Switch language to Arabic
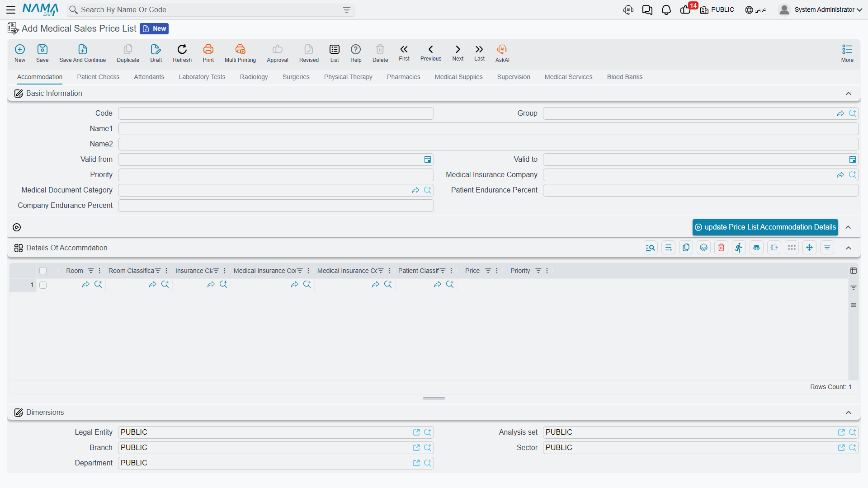Image resolution: width=868 pixels, height=488 pixels. 755,9
